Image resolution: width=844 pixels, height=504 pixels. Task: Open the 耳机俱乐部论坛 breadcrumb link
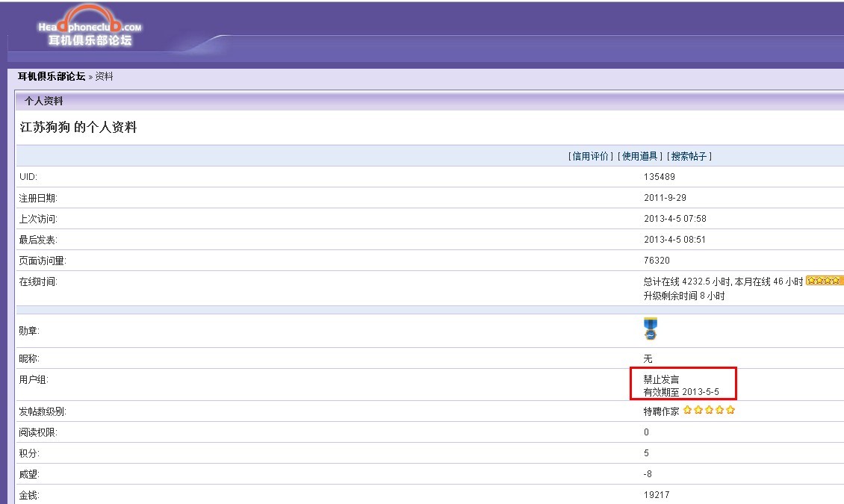52,76
